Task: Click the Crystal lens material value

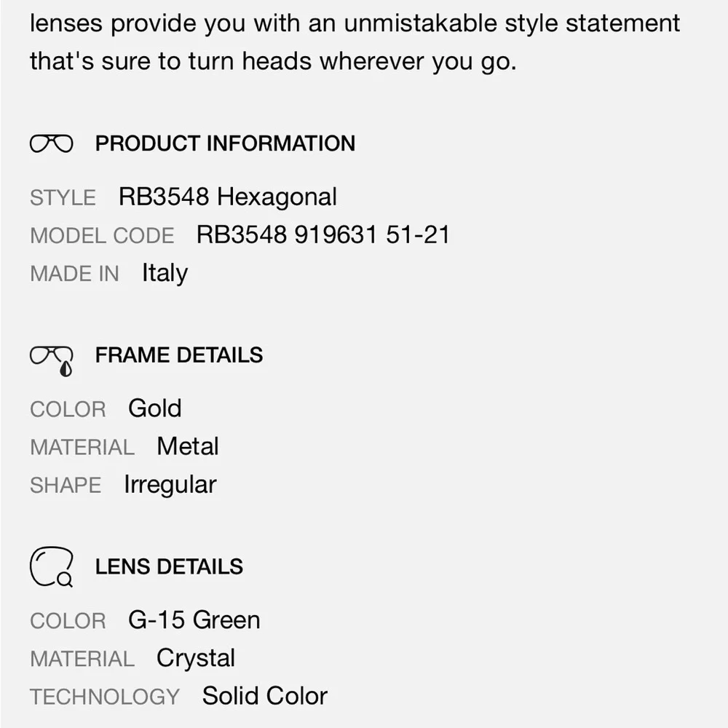Action: [x=195, y=659]
